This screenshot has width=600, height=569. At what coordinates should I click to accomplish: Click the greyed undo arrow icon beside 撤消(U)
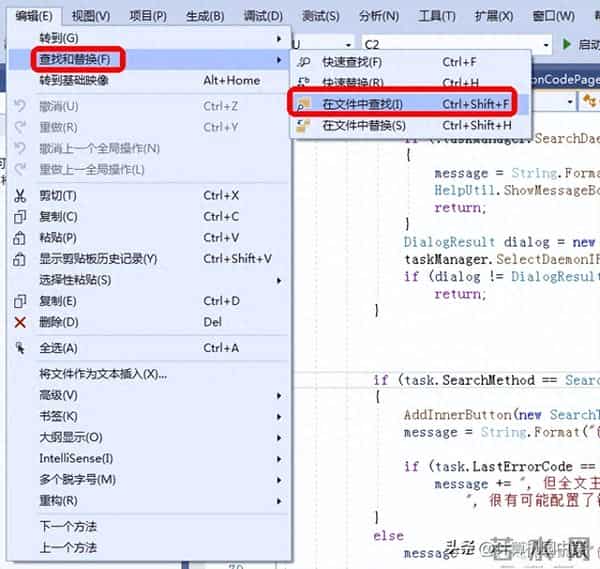coord(20,106)
